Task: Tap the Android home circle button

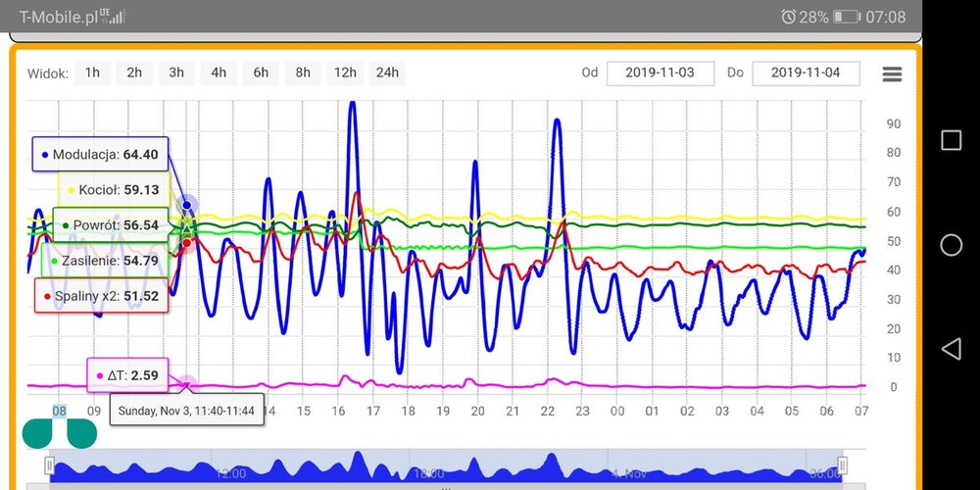Action: [950, 245]
